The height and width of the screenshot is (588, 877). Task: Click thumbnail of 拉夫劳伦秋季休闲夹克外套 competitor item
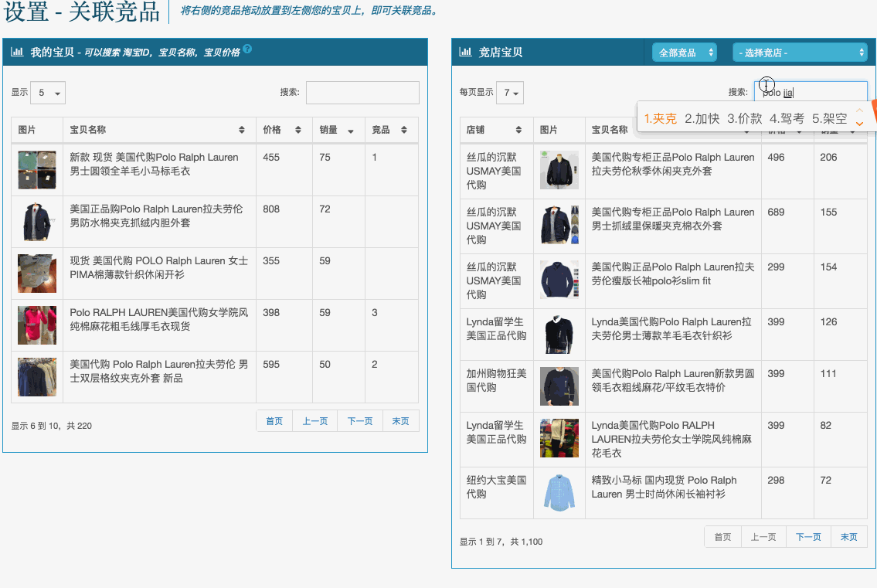coord(559,170)
